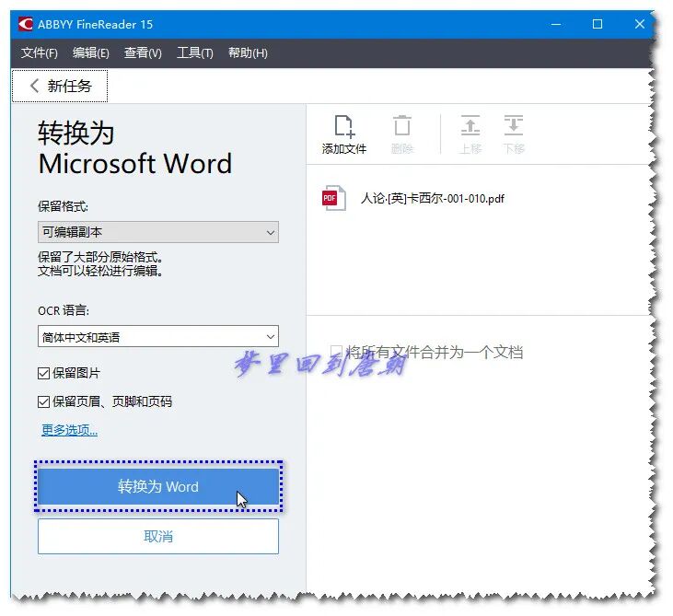The height and width of the screenshot is (616, 673).
Task: Go back using the 新任务 arrow button
Action: click(60, 86)
